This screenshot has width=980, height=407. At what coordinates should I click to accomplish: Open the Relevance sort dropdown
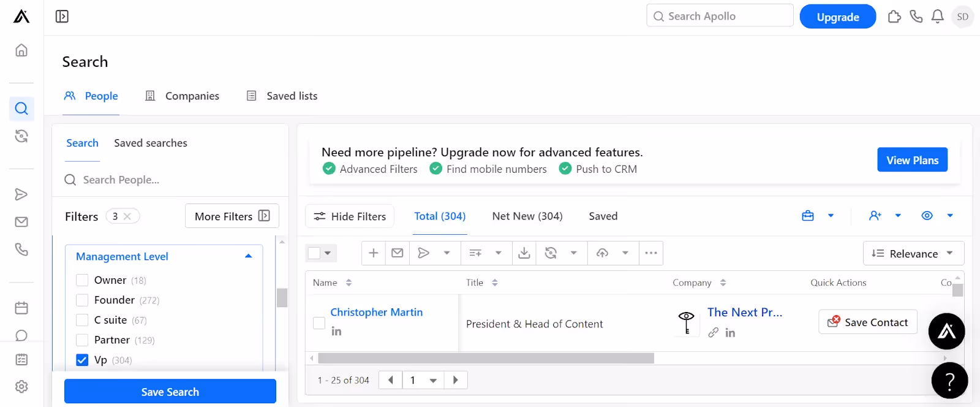[913, 253]
